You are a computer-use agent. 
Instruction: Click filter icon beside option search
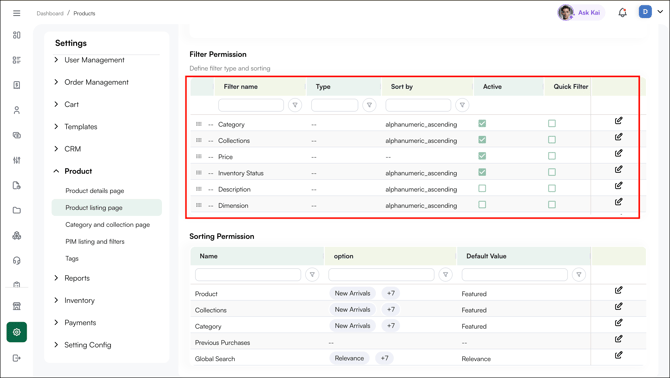(445, 274)
